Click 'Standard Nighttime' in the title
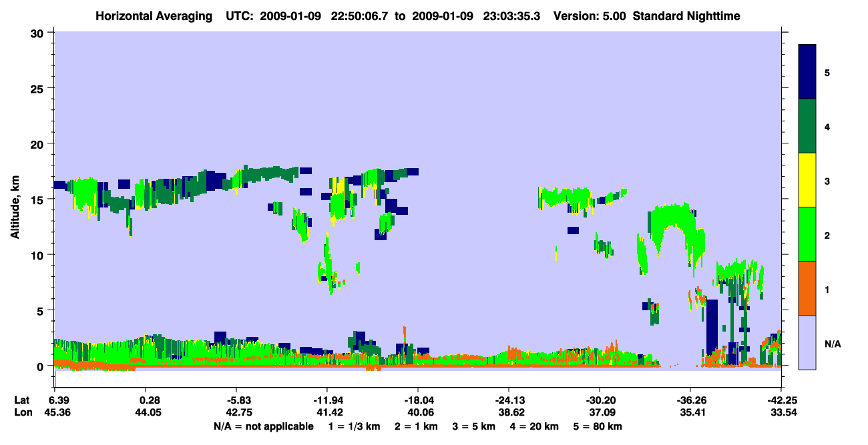The width and height of the screenshot is (868, 445). (686, 15)
